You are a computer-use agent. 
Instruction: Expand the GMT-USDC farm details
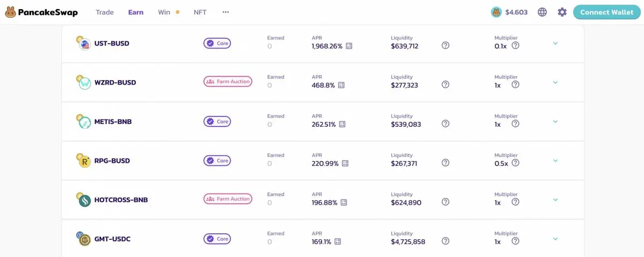point(555,239)
